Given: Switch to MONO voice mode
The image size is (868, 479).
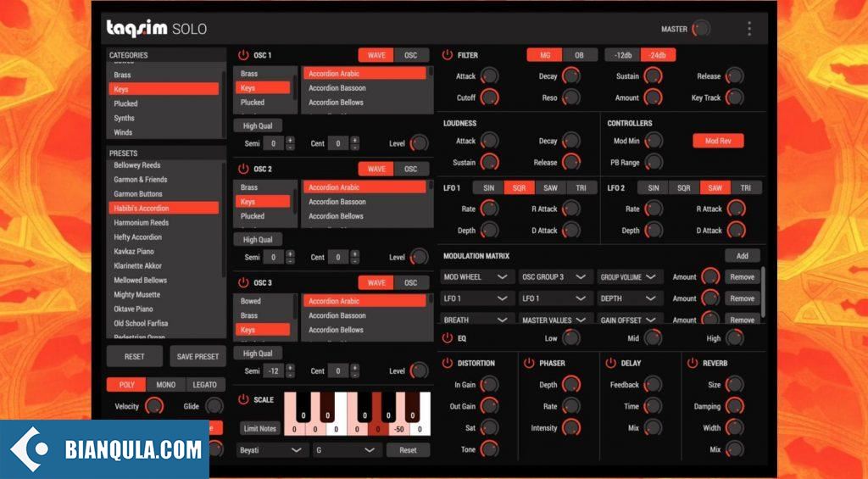Looking at the screenshot, I should tap(165, 384).
